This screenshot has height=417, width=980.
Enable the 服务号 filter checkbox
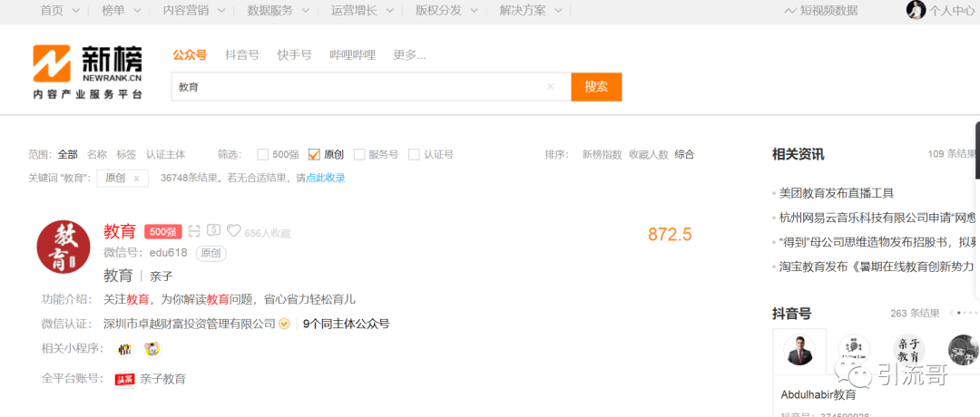tap(359, 154)
